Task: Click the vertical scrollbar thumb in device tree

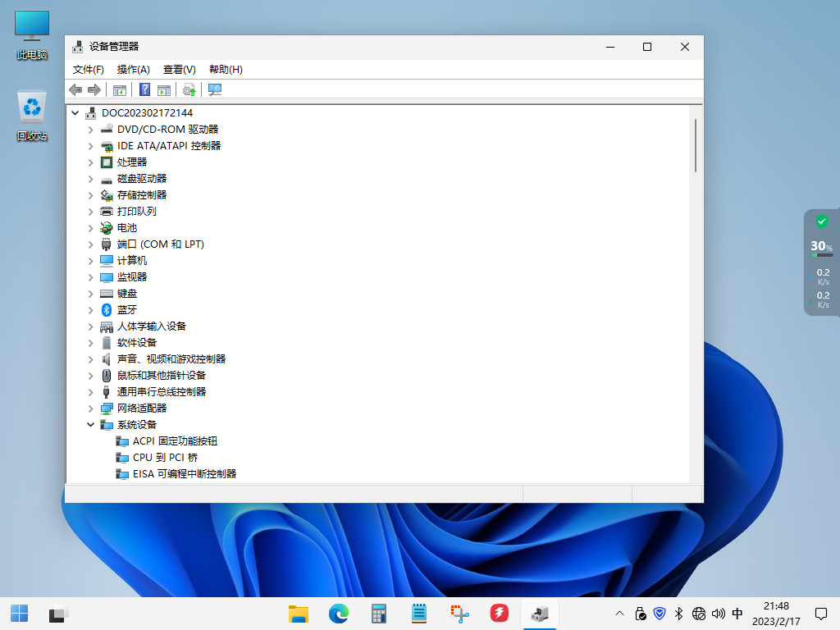Action: pos(696,146)
